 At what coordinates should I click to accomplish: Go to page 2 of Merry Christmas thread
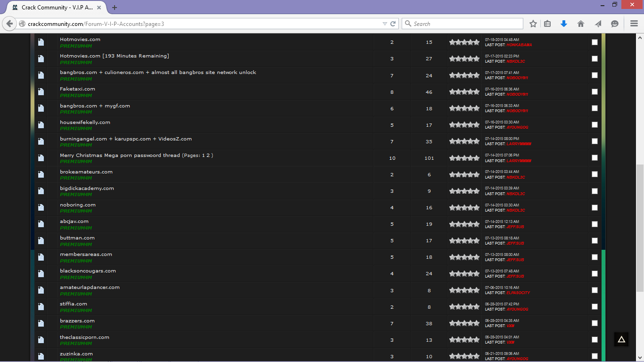pyautogui.click(x=209, y=155)
